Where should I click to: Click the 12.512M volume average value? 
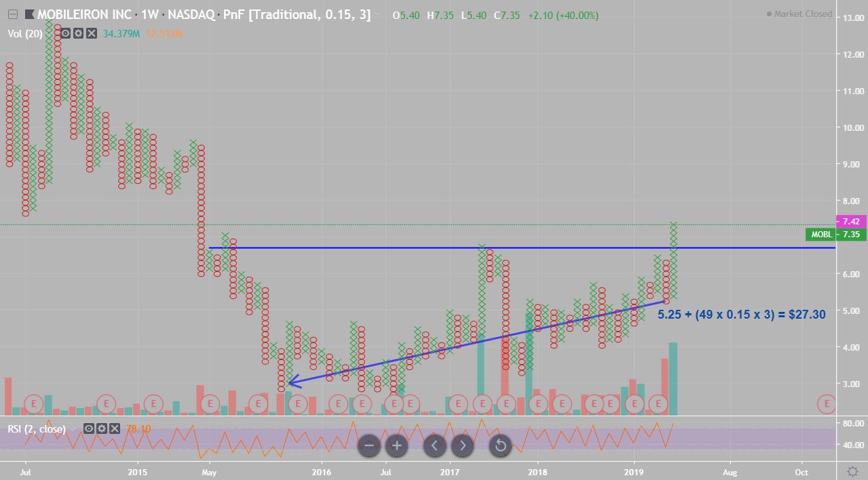point(164,33)
